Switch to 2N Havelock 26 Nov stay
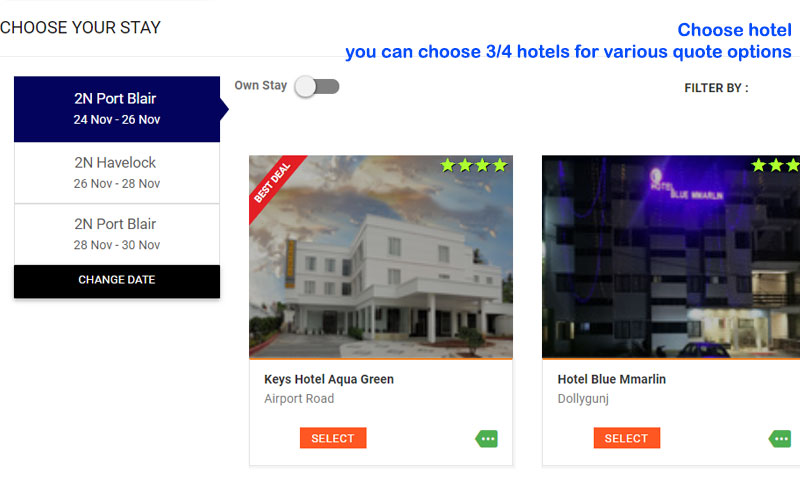 point(117,173)
